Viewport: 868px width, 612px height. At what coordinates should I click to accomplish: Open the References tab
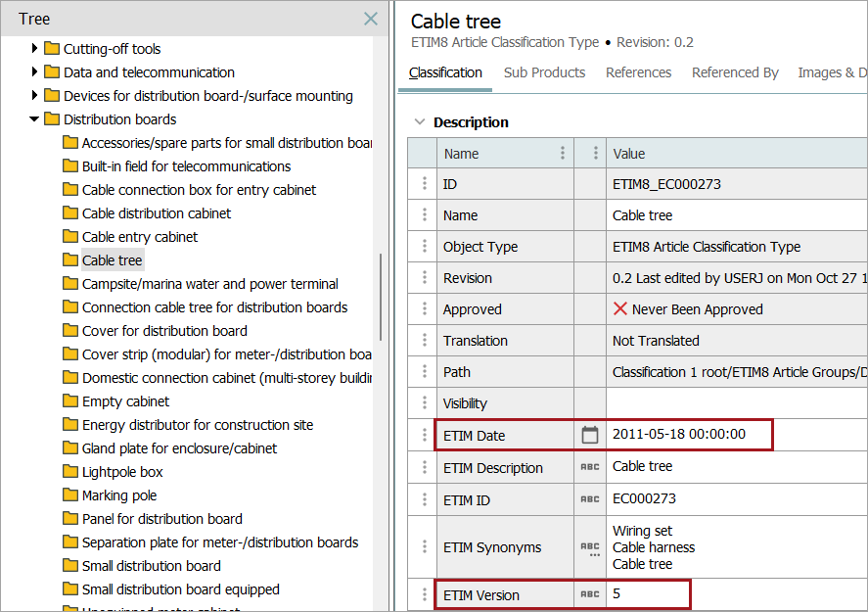pos(638,72)
